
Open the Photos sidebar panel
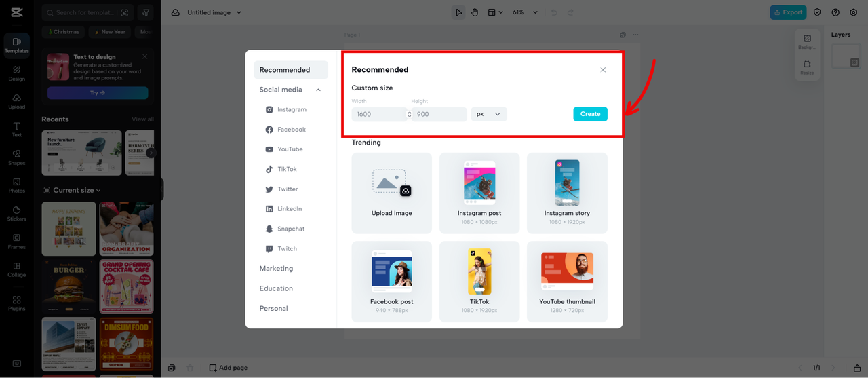[x=16, y=185]
